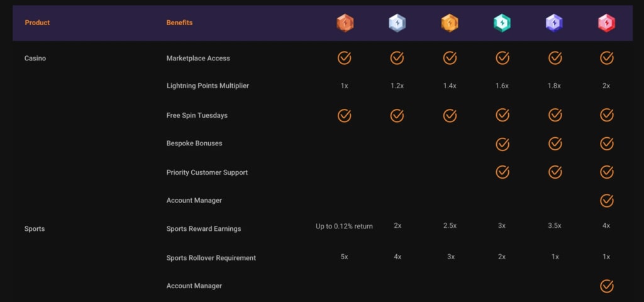This screenshot has width=644, height=302.
Task: Select the Sports product label
Action: click(35, 229)
